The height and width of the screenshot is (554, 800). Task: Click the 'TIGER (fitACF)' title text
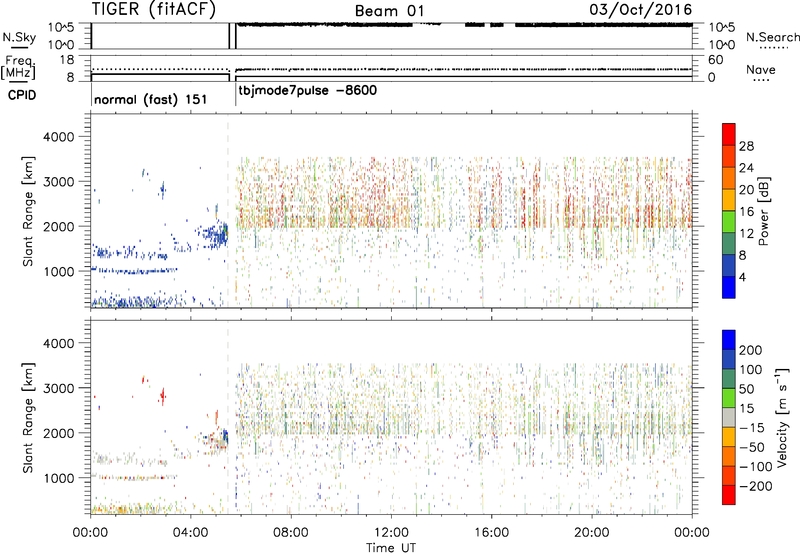tap(154, 10)
